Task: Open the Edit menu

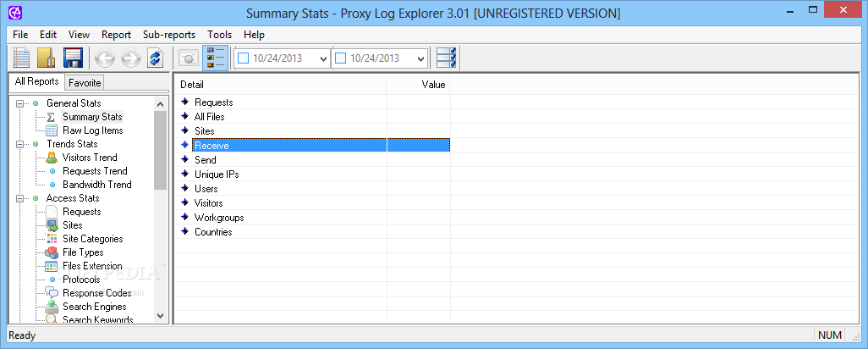Action: point(48,35)
